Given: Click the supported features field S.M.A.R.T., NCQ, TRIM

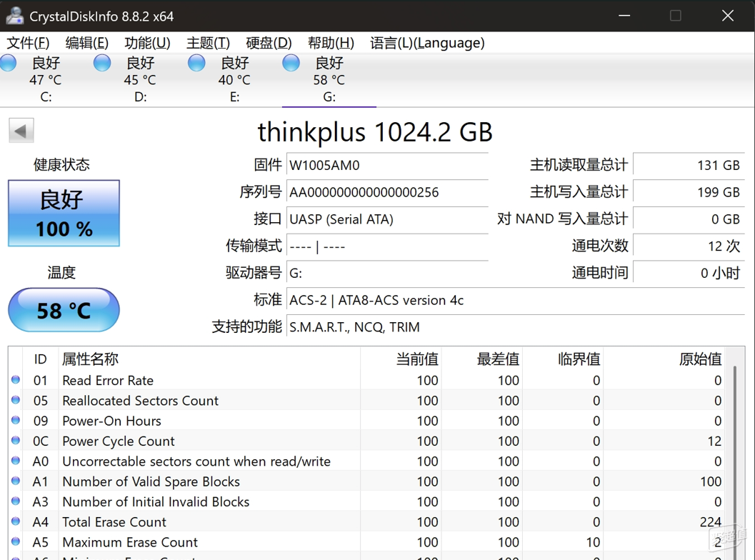Looking at the screenshot, I should (x=516, y=327).
